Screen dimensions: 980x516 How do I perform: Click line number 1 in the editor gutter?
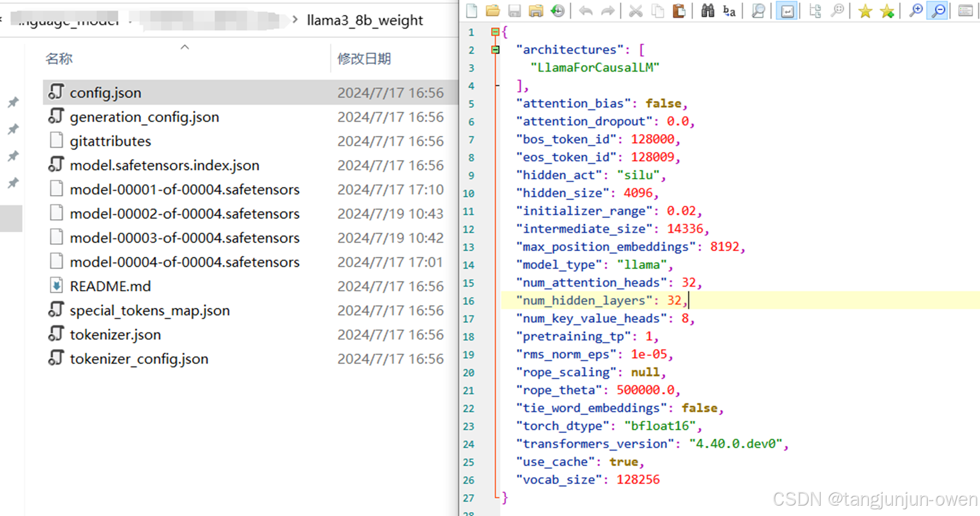click(x=471, y=32)
